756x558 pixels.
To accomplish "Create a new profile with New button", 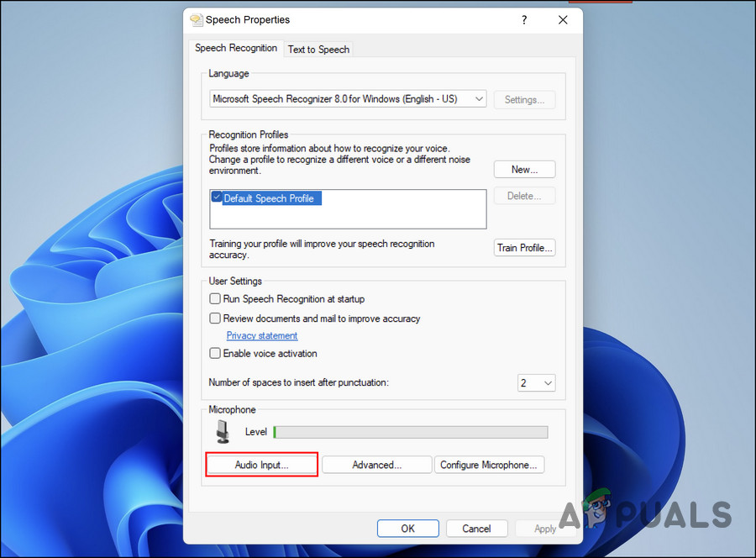I will (x=524, y=169).
